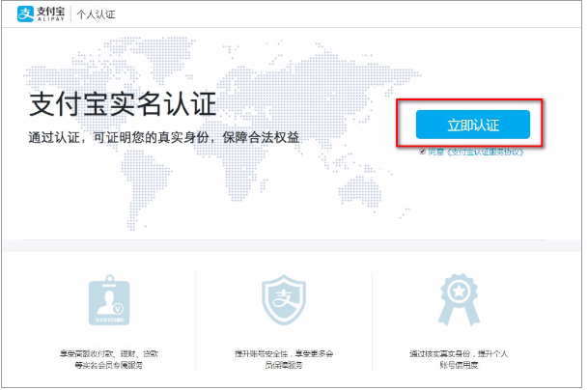Click the 员保障服务 caption line
The height and width of the screenshot is (390, 588).
point(284,365)
